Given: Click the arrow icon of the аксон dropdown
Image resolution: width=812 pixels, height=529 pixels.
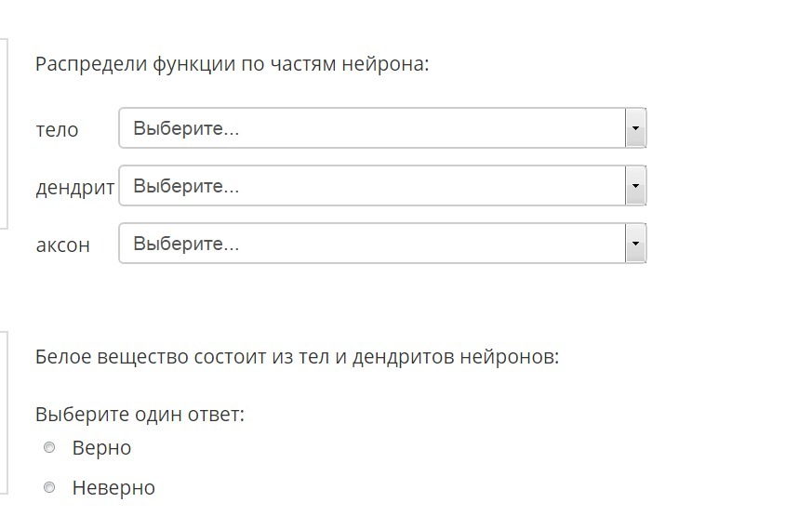Looking at the screenshot, I should [x=635, y=244].
